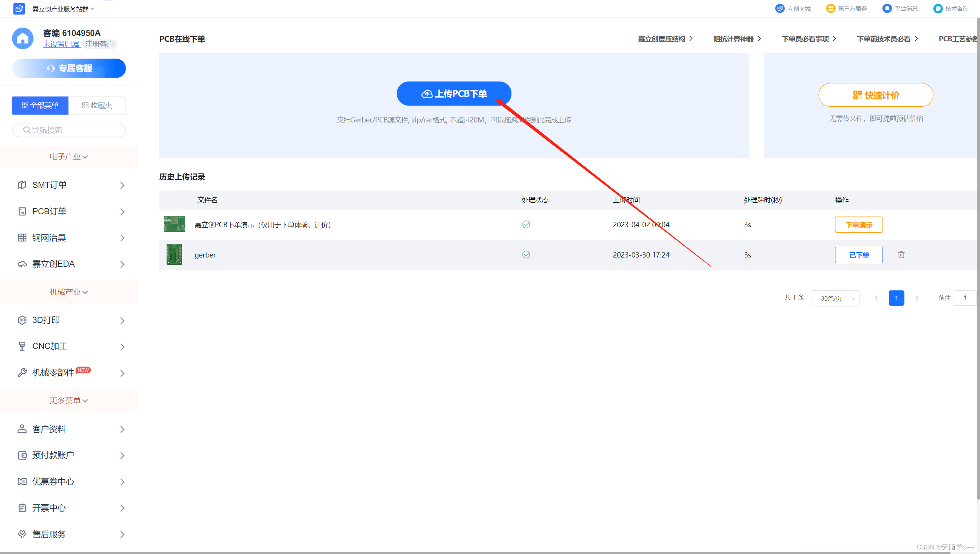980x554 pixels.
Task: Open 下单前技术员必看 link
Action: click(x=887, y=39)
